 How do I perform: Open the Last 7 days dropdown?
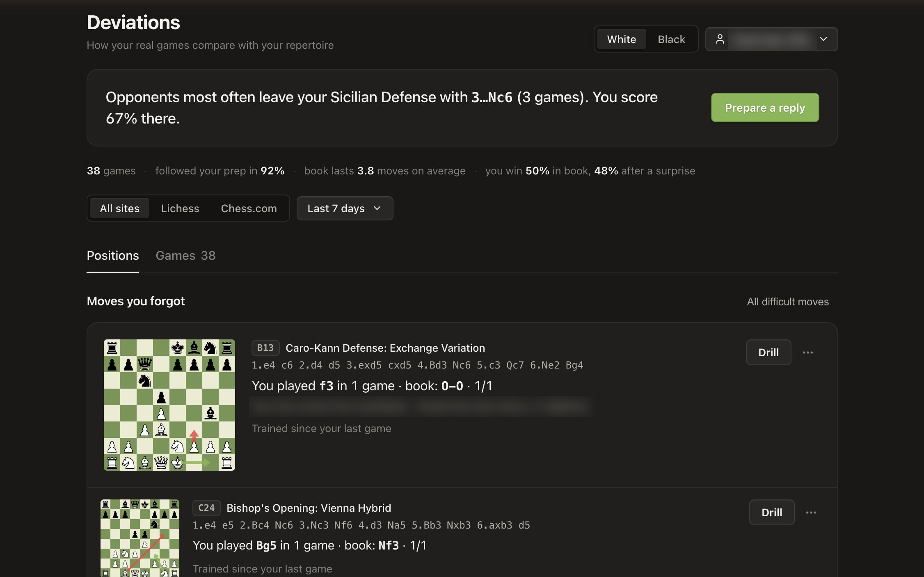[345, 208]
